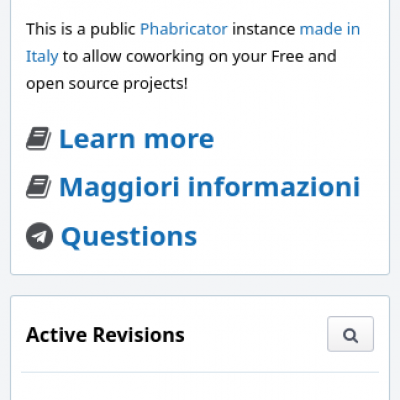Image resolution: width=400 pixels, height=400 pixels.
Task: Click the words 'open source projects!'
Action: click(107, 84)
